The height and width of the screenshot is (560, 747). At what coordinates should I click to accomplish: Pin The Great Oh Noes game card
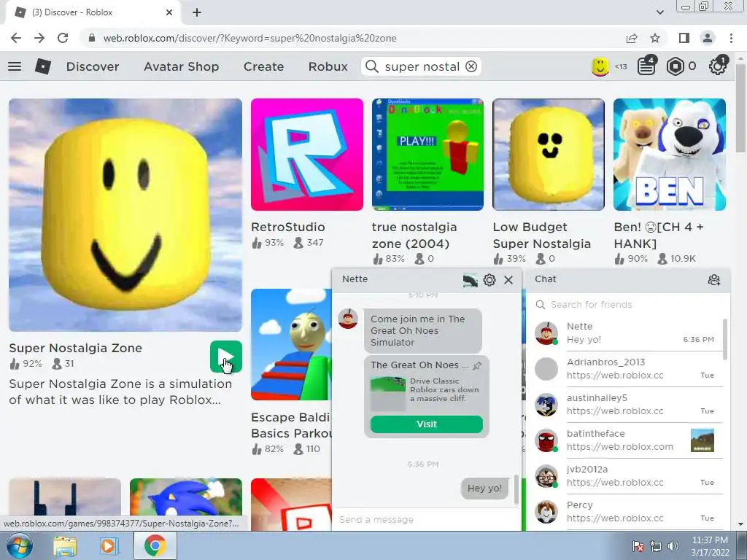[477, 366]
